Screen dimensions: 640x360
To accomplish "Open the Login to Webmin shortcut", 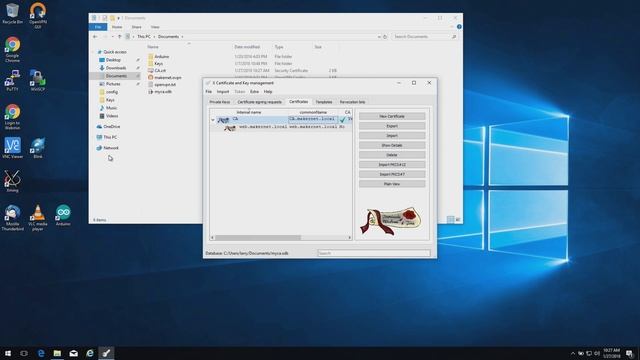I will tap(12, 117).
